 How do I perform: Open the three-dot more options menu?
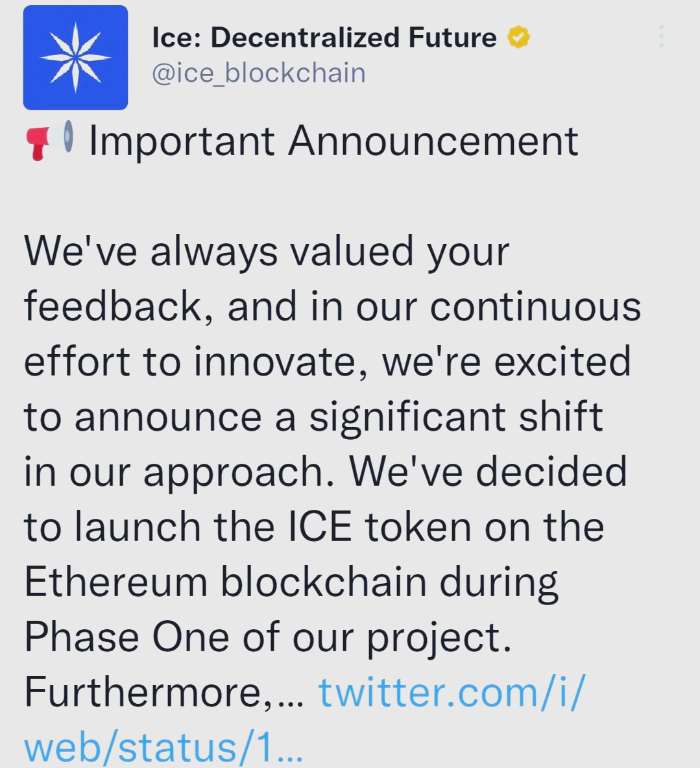(x=661, y=37)
